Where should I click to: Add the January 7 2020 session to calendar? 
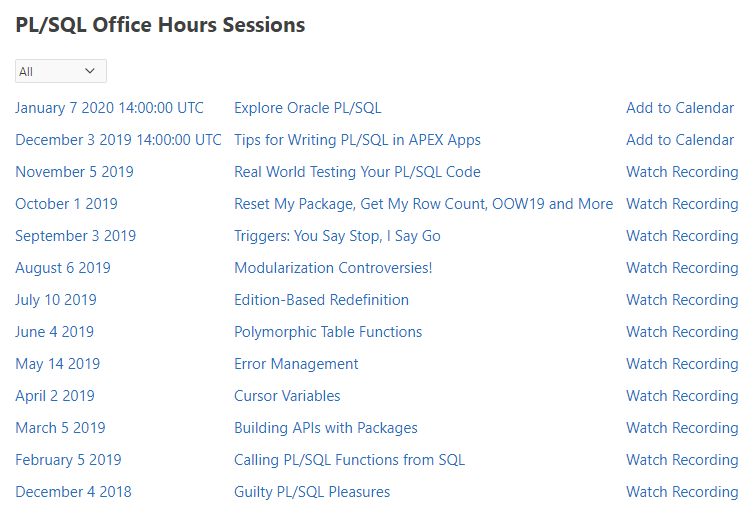point(679,108)
